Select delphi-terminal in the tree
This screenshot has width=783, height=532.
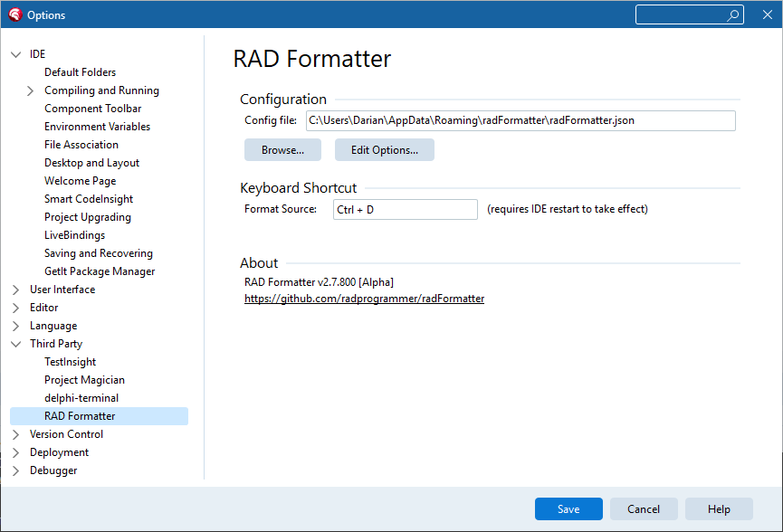81,398
